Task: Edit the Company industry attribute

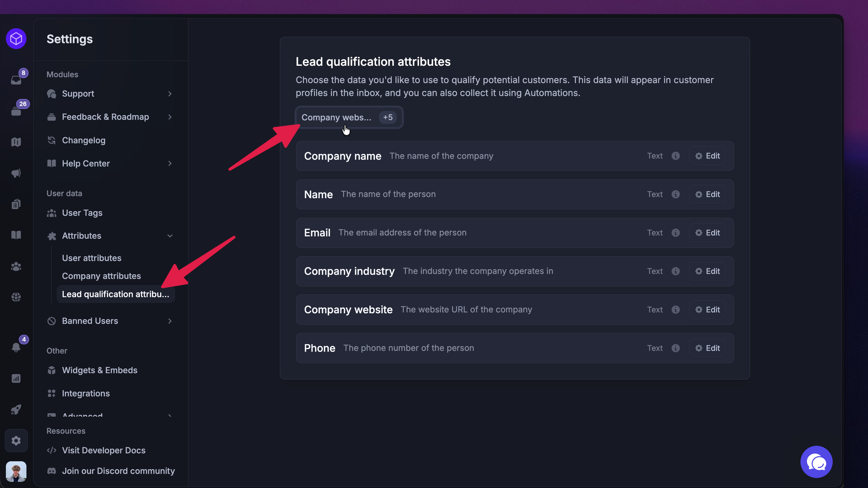Action: click(707, 271)
